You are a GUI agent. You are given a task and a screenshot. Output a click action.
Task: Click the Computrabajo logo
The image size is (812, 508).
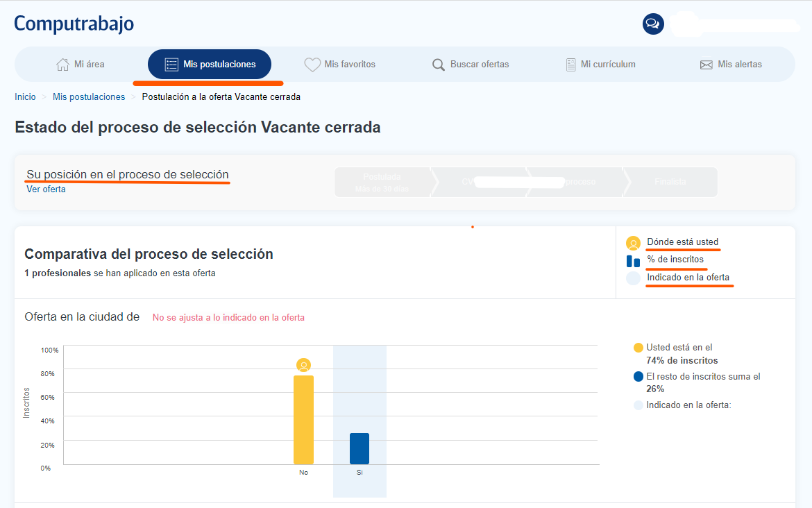(74, 24)
